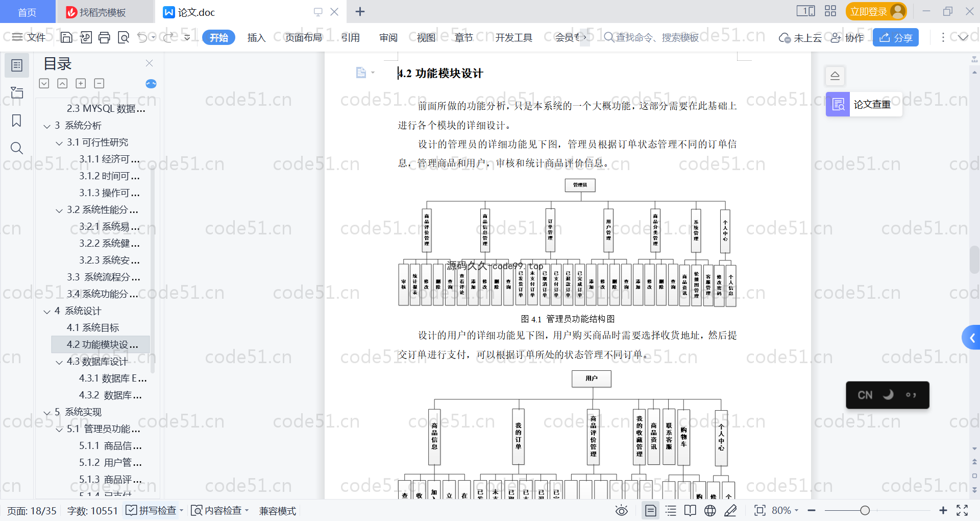980x521 pixels.
Task: Toggle eye protection mode
Action: pos(621,510)
